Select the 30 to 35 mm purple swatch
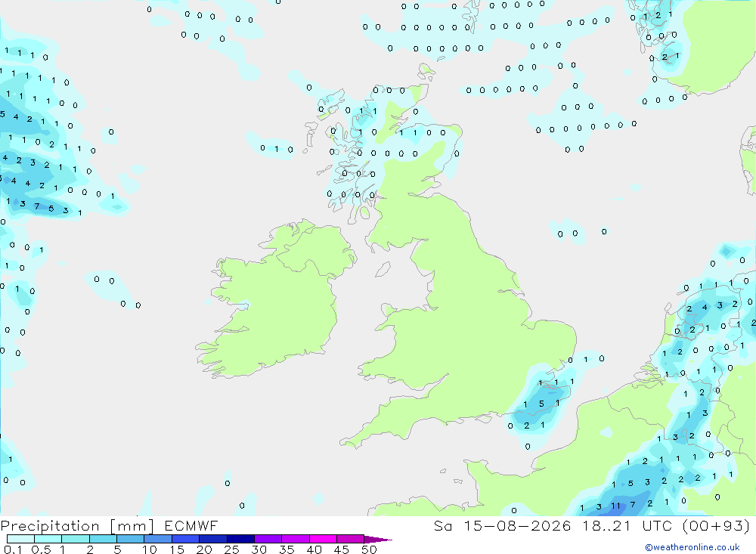Image resolution: width=756 pixels, height=554 pixels. point(268,539)
